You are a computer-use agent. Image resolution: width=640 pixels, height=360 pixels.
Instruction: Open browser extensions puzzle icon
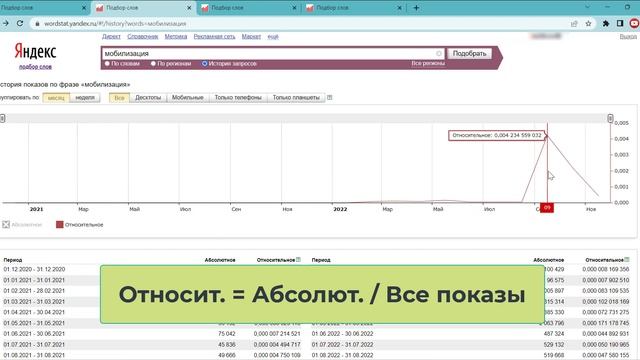tap(606, 24)
